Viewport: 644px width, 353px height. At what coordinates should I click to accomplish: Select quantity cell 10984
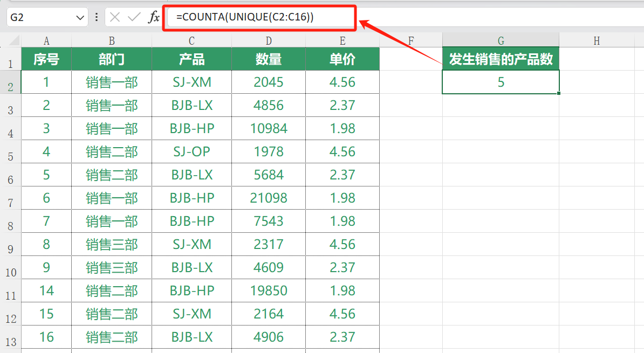pos(269,128)
